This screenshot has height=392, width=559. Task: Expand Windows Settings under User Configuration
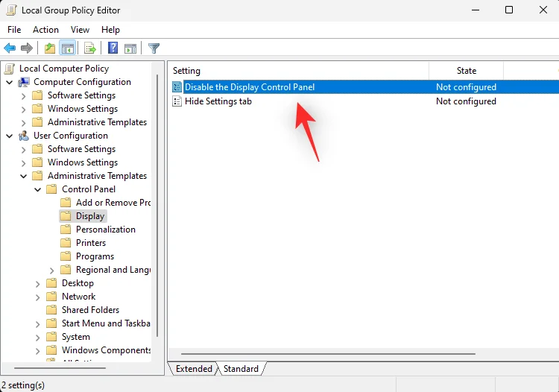point(24,163)
